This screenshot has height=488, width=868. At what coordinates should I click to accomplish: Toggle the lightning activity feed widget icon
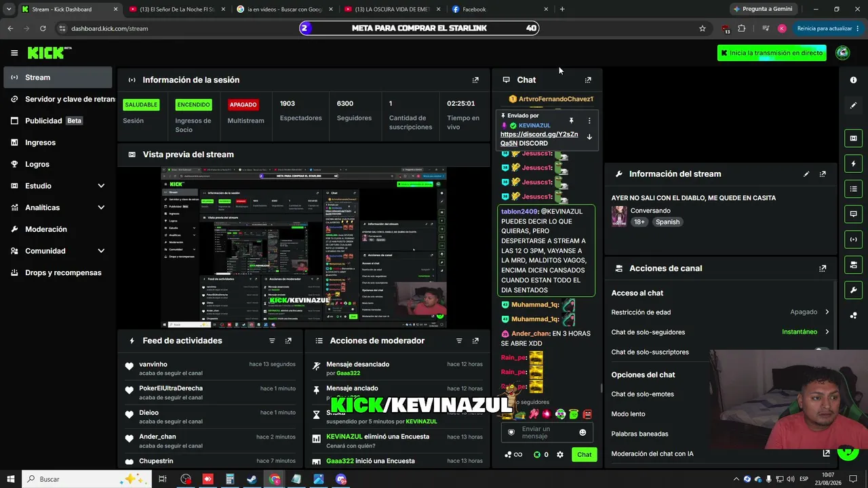coord(853,163)
